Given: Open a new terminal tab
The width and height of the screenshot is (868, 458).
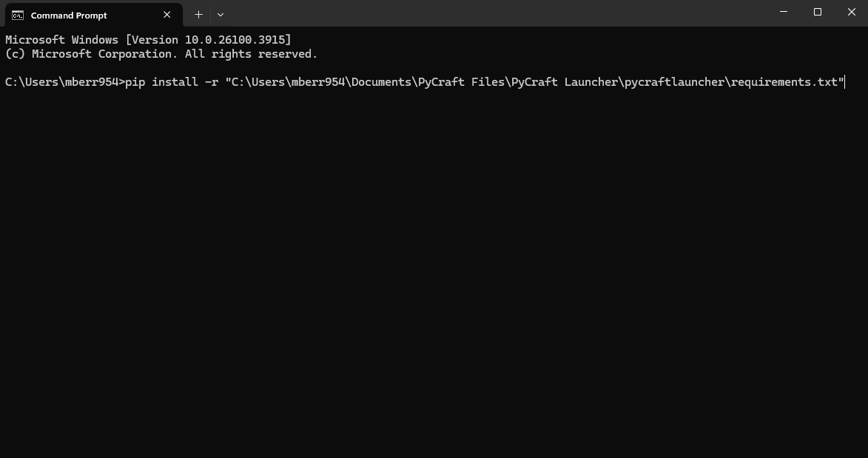Looking at the screenshot, I should [x=199, y=15].
